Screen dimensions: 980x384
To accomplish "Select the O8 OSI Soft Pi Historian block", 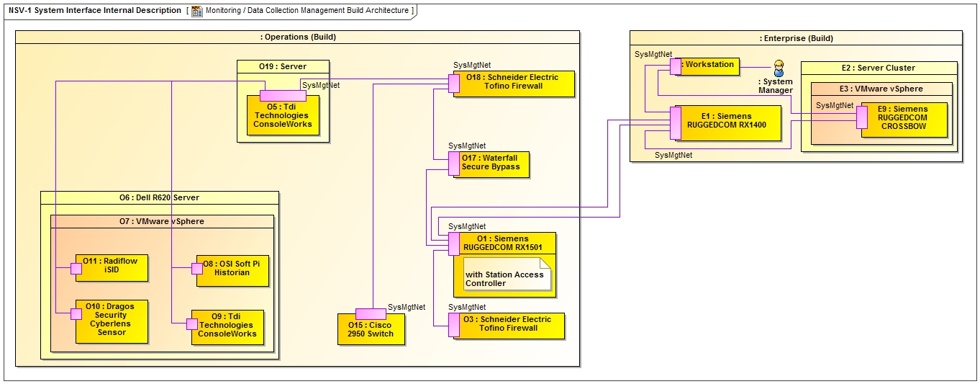I will coord(232,269).
